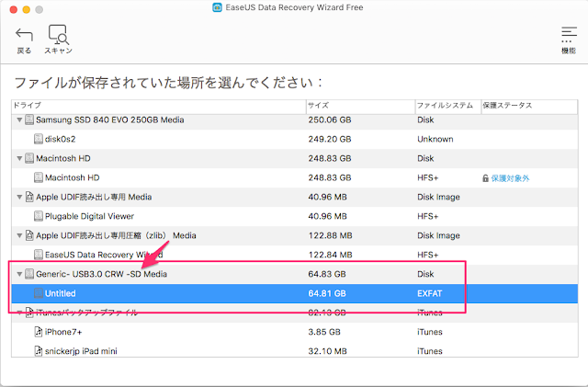Click the Plugable Digital Viewer volume icon
The width and height of the screenshot is (588, 387).
click(39, 216)
